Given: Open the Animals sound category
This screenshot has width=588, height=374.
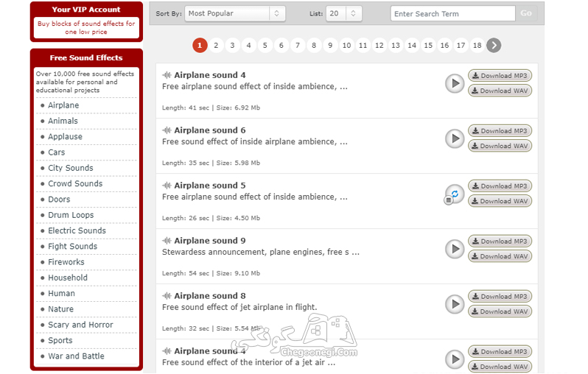Looking at the screenshot, I should tap(63, 121).
